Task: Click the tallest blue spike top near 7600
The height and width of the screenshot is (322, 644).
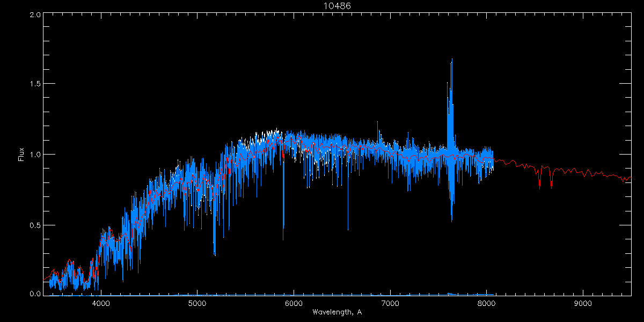Action: (451, 59)
